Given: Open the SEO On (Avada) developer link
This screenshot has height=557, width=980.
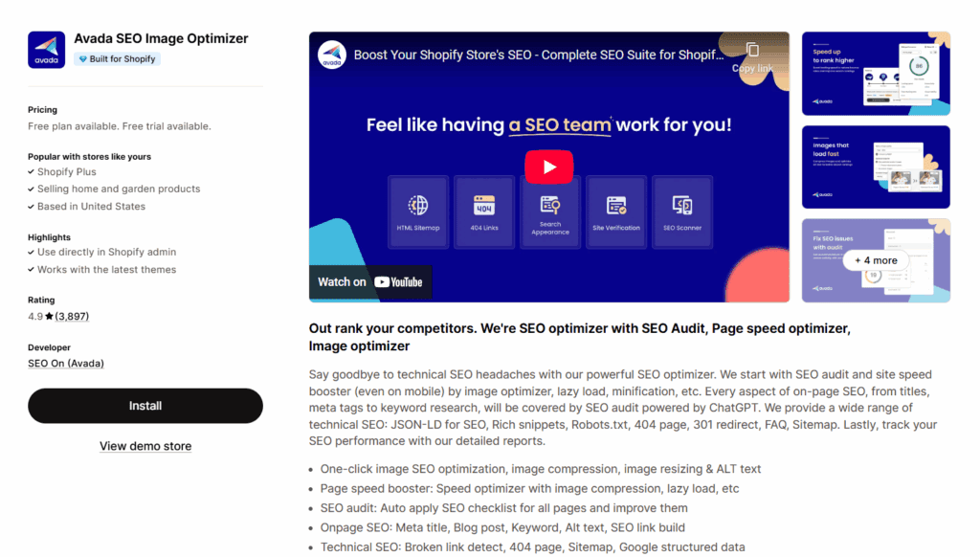Looking at the screenshot, I should tap(66, 364).
